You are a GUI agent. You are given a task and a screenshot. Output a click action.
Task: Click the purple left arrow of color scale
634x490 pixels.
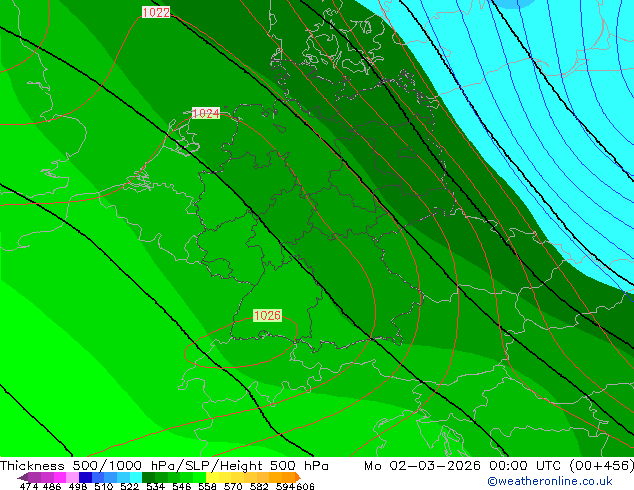click(x=22, y=478)
